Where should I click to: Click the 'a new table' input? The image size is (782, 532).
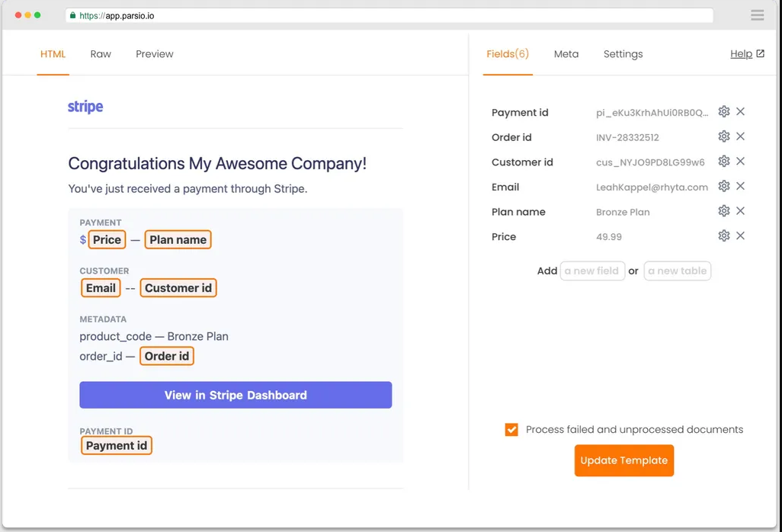tap(677, 271)
